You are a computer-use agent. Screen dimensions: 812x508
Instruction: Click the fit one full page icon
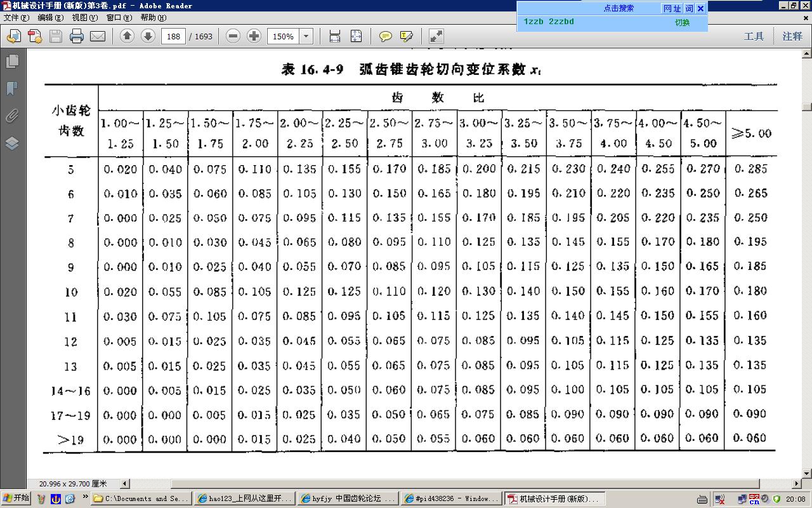[356, 36]
